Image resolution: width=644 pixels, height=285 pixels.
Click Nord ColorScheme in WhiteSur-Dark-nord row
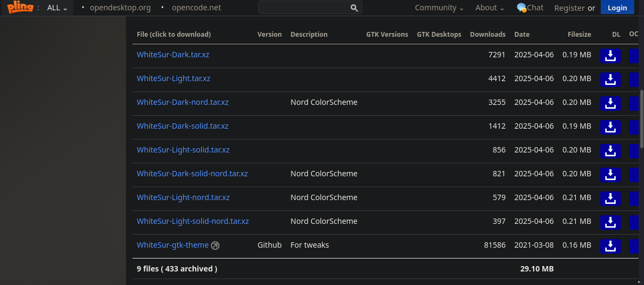pyautogui.click(x=324, y=102)
